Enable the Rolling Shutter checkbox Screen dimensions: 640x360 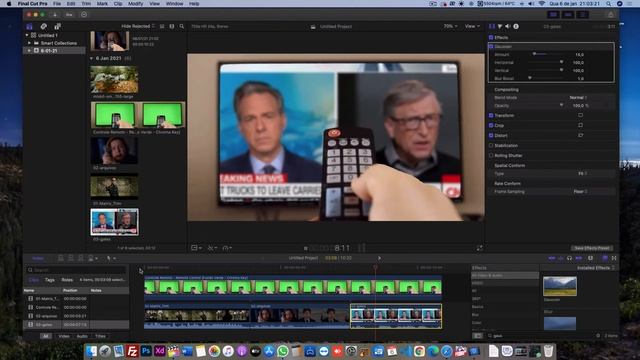coord(491,156)
